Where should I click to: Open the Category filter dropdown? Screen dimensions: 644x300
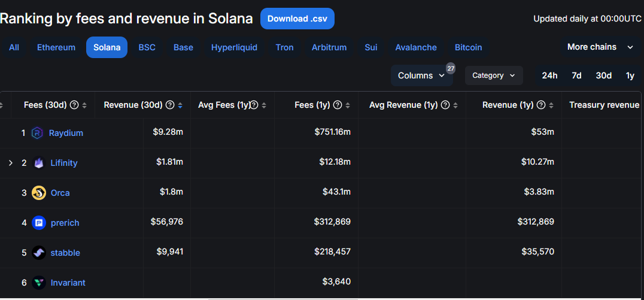click(x=493, y=75)
